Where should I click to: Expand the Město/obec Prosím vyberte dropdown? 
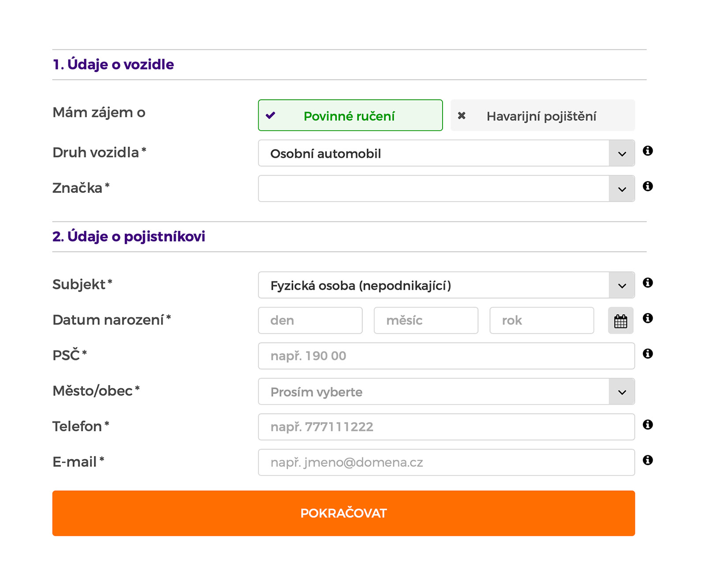tap(446, 392)
